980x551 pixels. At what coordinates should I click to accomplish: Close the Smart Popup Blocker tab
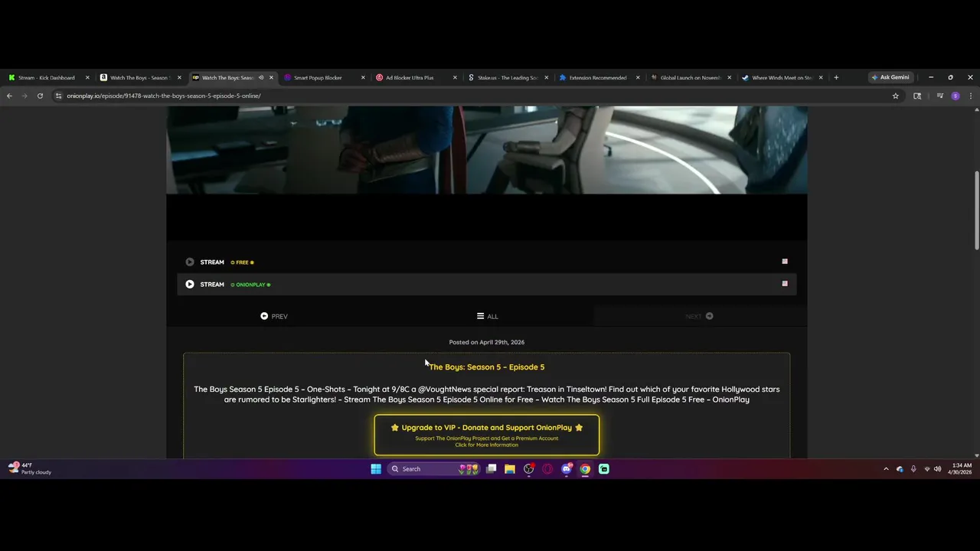(363, 77)
